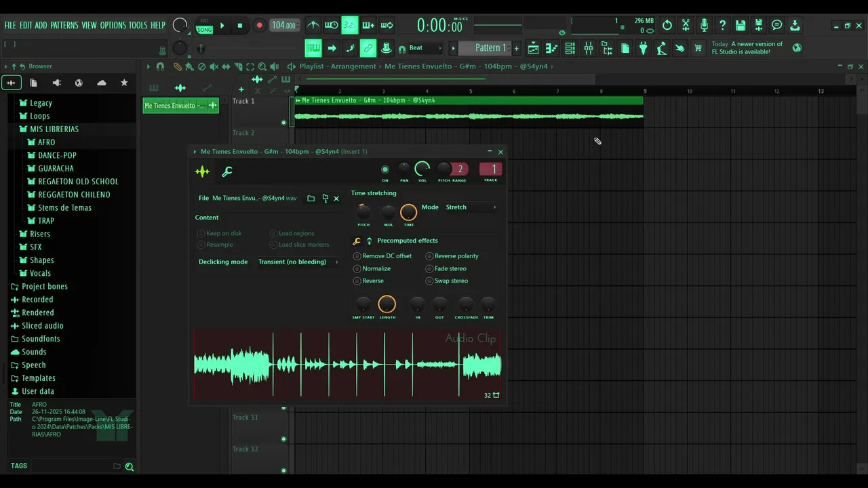868x488 pixels.
Task: Open the EDIT menu
Action: 26,25
